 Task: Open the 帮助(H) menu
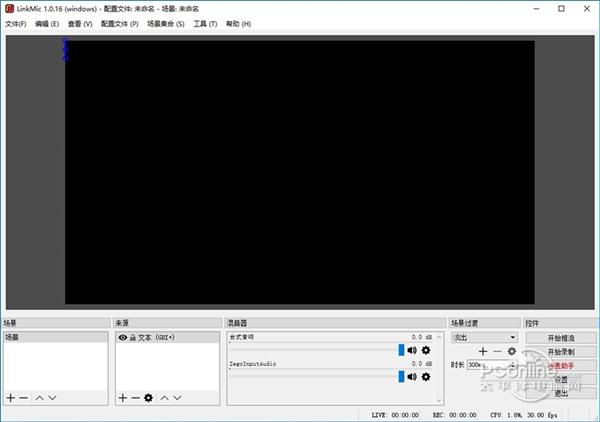click(238, 24)
